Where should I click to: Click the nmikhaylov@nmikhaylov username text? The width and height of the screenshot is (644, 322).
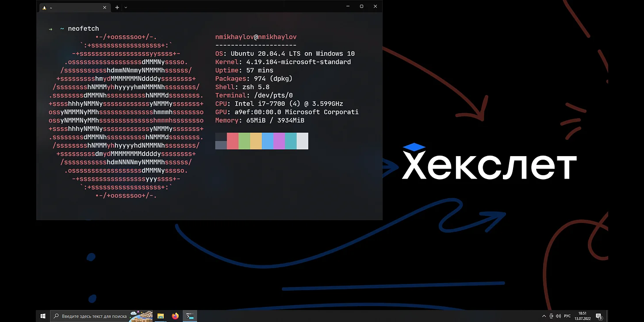pyautogui.click(x=256, y=37)
